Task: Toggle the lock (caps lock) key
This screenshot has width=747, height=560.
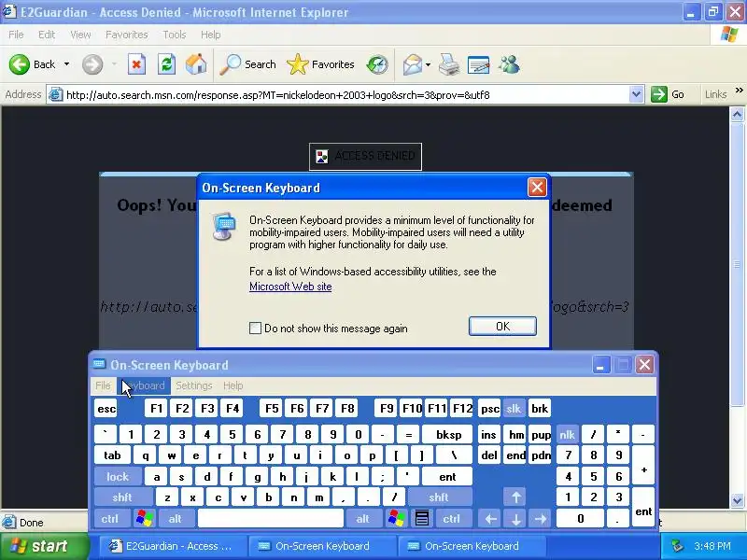Action: [118, 476]
